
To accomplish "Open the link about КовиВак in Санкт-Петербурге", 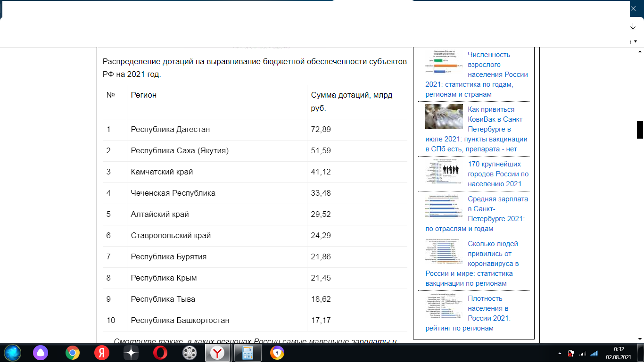I will coord(476,129).
